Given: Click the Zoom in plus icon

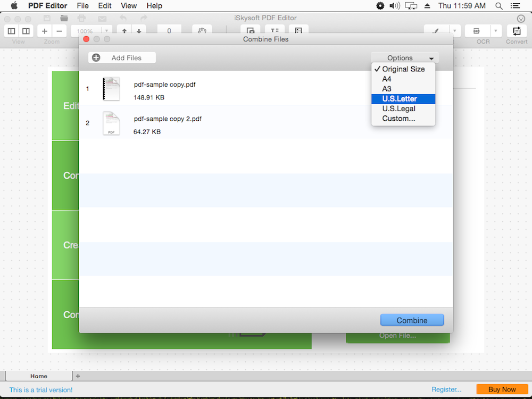Looking at the screenshot, I should coord(45,31).
